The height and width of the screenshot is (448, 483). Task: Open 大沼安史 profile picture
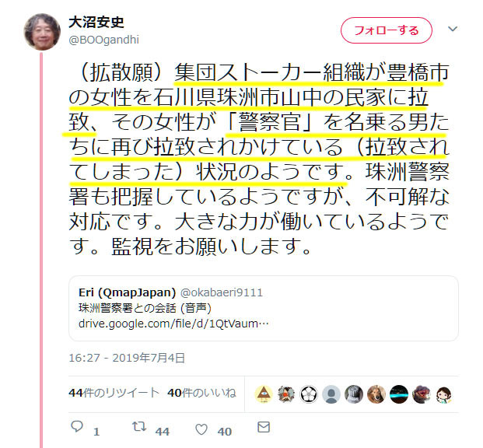(42, 32)
